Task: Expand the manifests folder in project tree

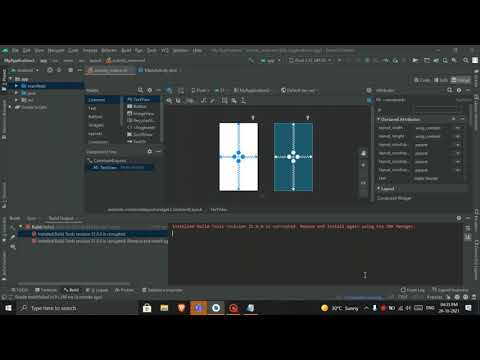Action: 16,86
